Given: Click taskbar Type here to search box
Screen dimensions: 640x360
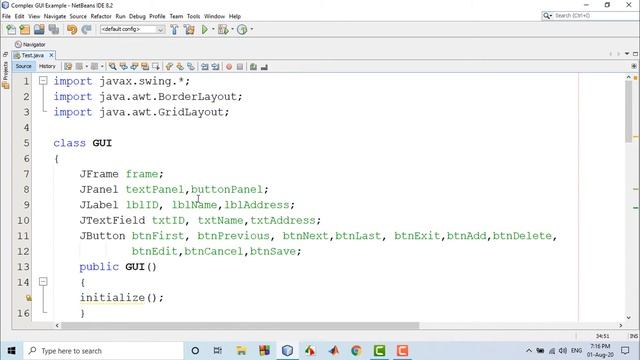Looking at the screenshot, I should (104, 351).
